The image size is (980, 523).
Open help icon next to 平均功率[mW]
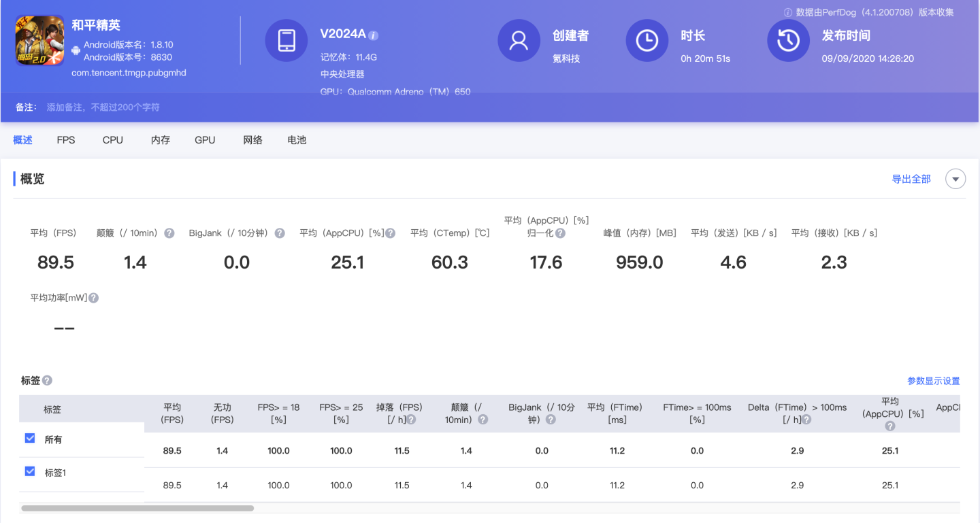point(94,298)
